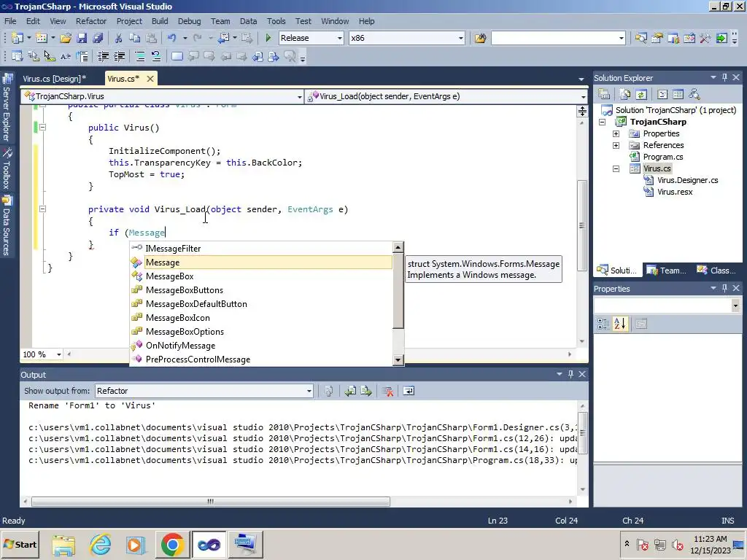Viewport: 747px width, 560px height.
Task: Go to next message in Output panel
Action: click(366, 392)
